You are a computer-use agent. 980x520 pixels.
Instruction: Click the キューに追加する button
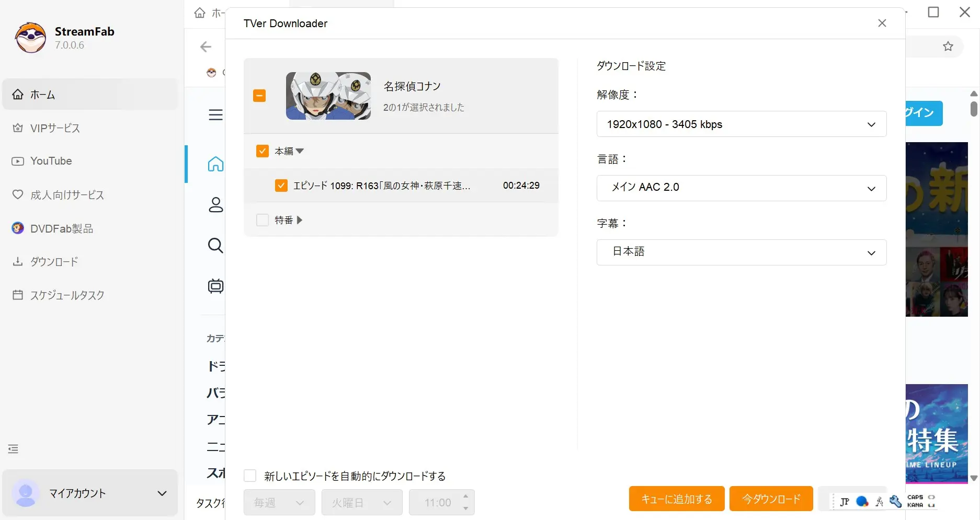pyautogui.click(x=677, y=499)
